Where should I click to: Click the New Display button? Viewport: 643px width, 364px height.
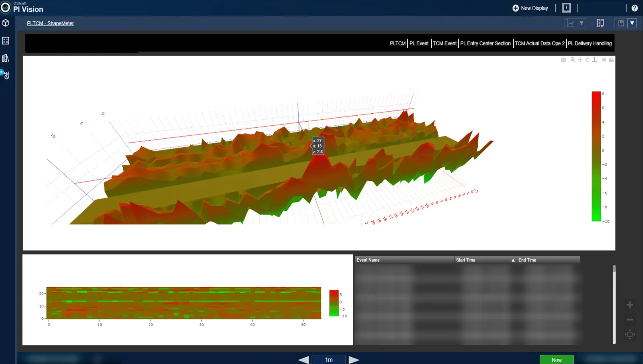tap(530, 8)
